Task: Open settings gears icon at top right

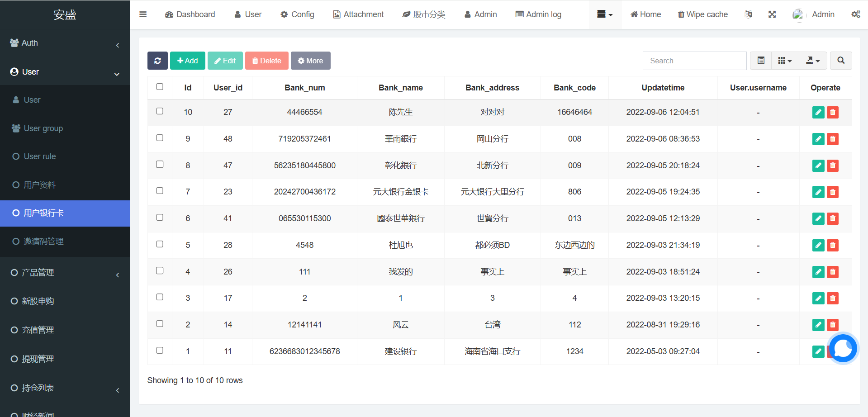Action: click(x=855, y=14)
